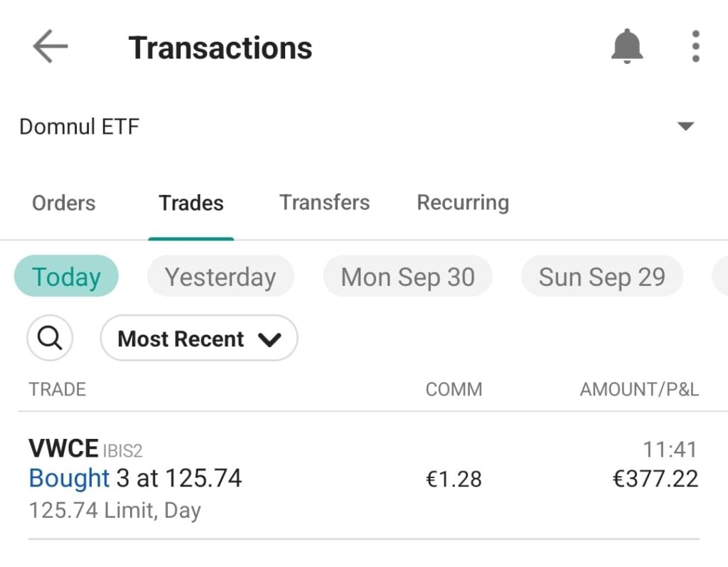Open notifications bell
728x567 pixels.
pos(626,48)
